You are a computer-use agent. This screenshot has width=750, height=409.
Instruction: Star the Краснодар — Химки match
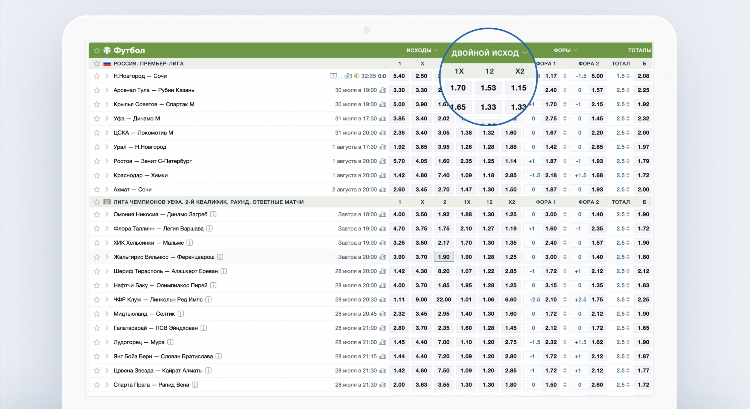[97, 175]
